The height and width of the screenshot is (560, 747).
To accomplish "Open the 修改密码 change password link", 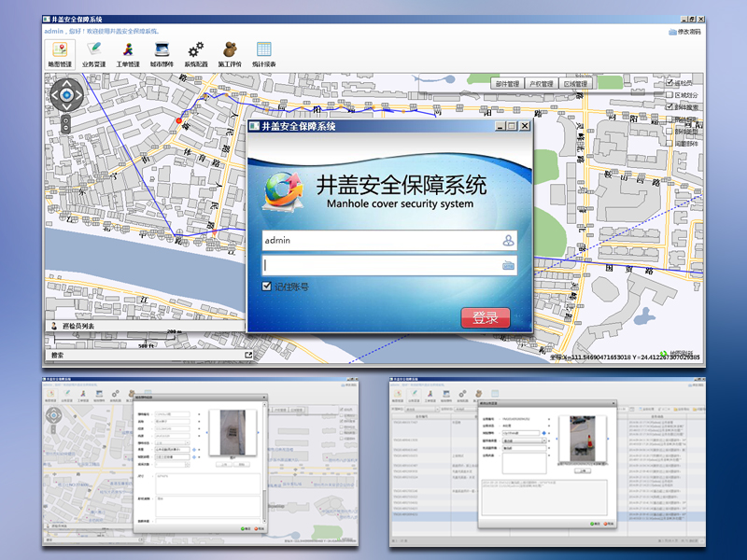I will 689,32.
